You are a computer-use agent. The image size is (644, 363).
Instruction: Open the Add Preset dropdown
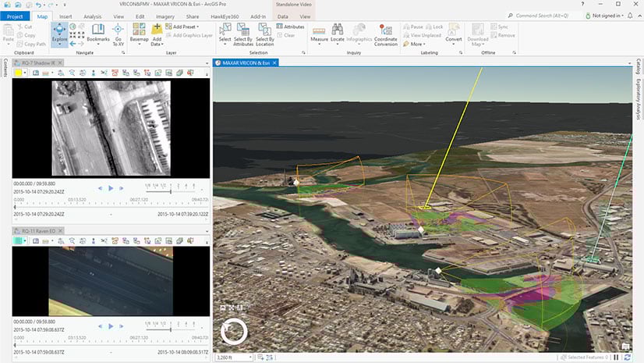click(x=184, y=27)
